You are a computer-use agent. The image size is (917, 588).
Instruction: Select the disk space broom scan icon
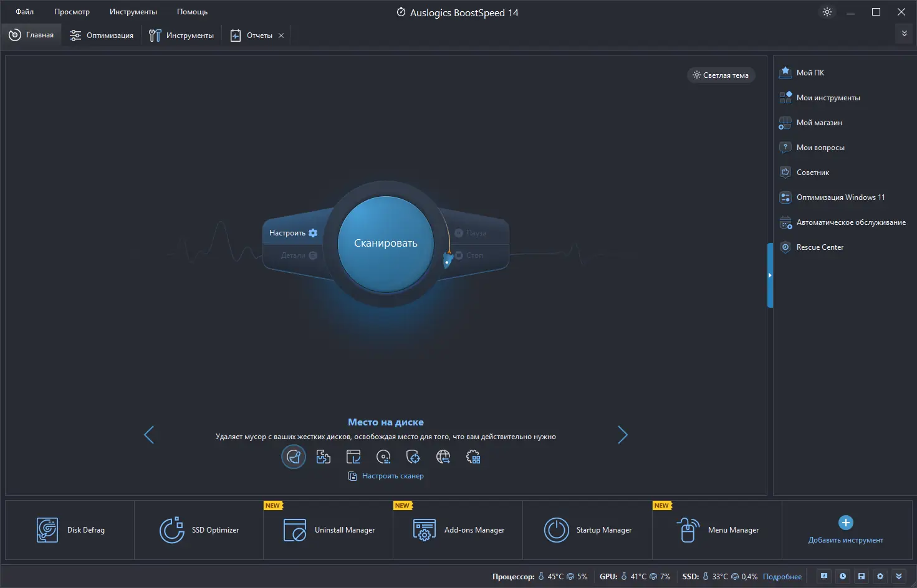click(x=294, y=457)
